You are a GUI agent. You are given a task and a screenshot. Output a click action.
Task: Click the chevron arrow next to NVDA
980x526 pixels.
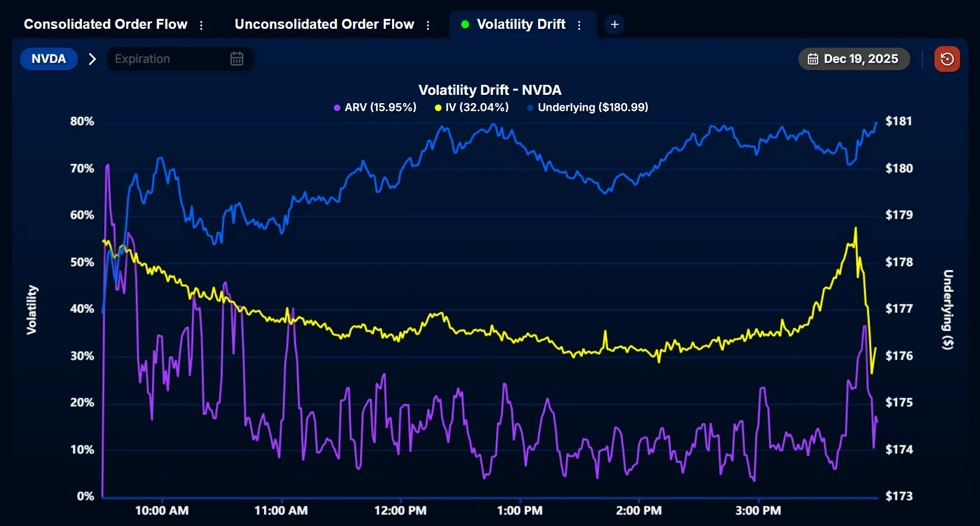point(93,59)
